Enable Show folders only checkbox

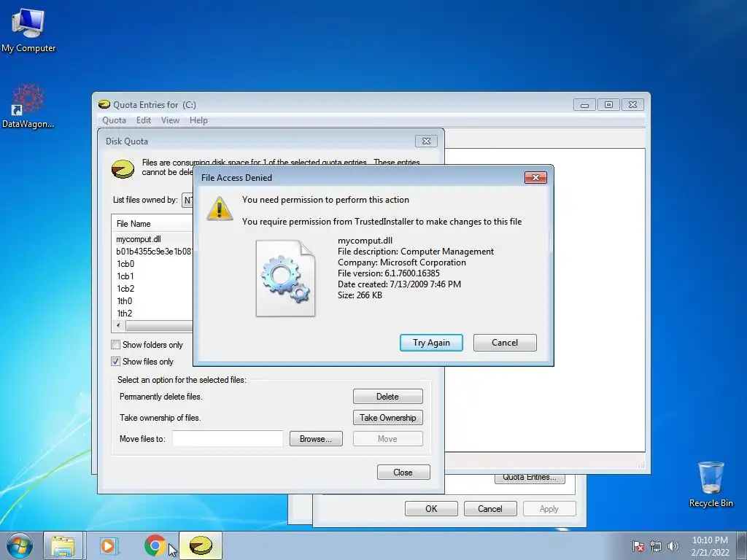(x=116, y=345)
